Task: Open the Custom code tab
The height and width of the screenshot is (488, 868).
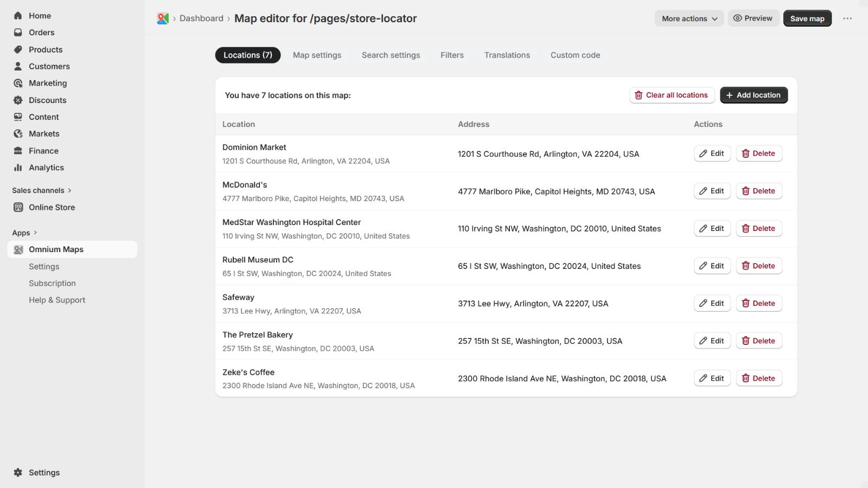Action: [x=575, y=55]
